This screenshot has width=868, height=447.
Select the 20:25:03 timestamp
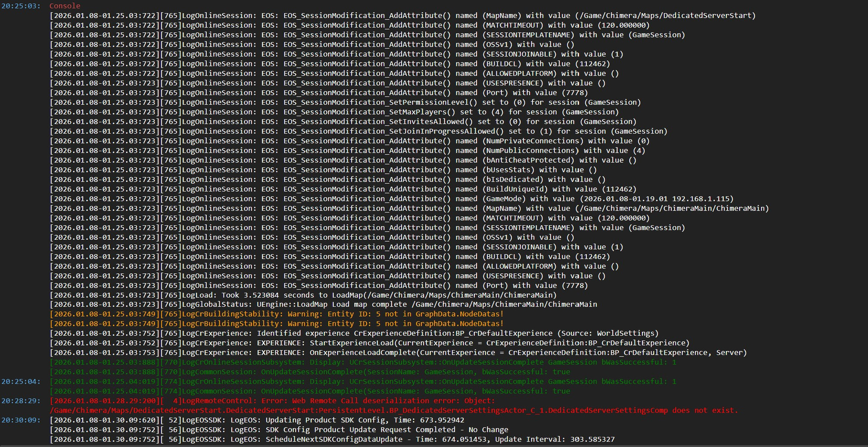21,6
